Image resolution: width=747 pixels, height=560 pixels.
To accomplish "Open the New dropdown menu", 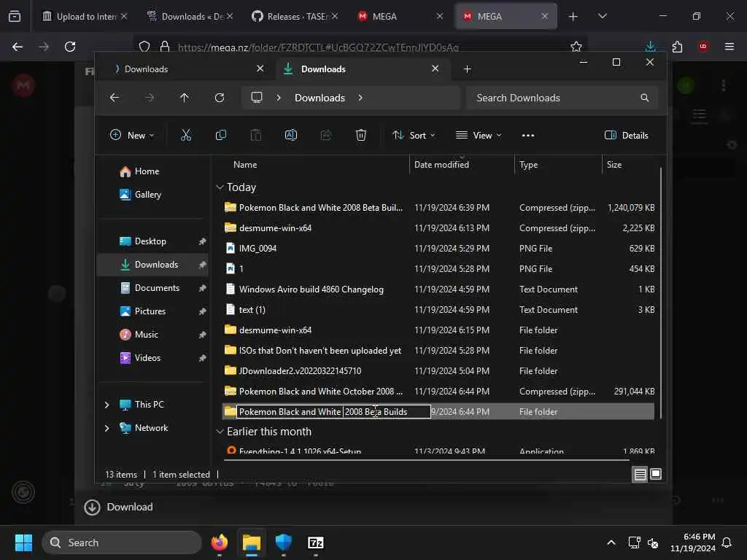I will tap(132, 135).
